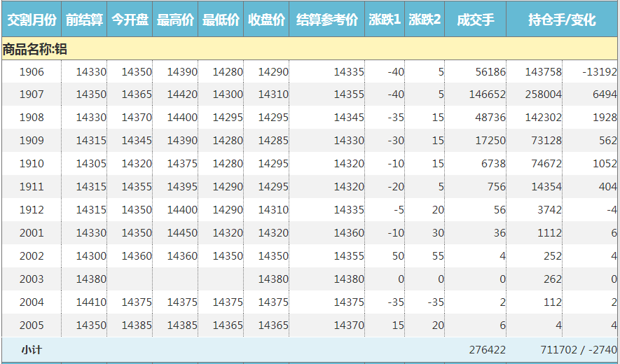Screen dimensions: 620x364
Task: Click the 成交手 column header
Action: pos(475,20)
